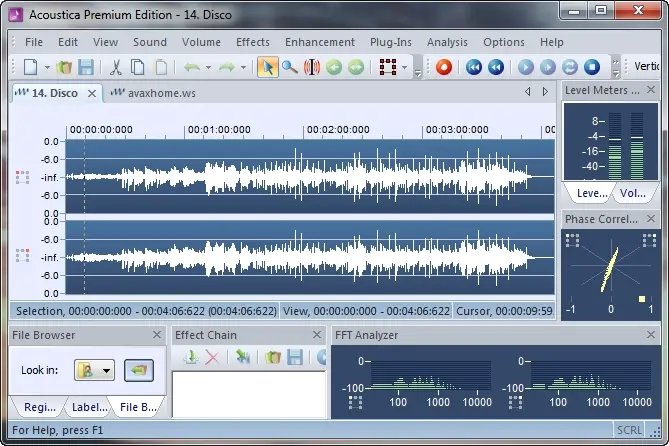The height and width of the screenshot is (446, 669).
Task: Remove effect with the red X icon
Action: point(212,357)
